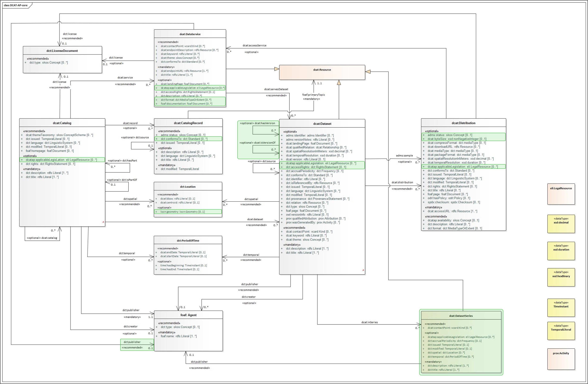Select the dcat:DataService class title
The image size is (588, 384).
click(x=190, y=34)
